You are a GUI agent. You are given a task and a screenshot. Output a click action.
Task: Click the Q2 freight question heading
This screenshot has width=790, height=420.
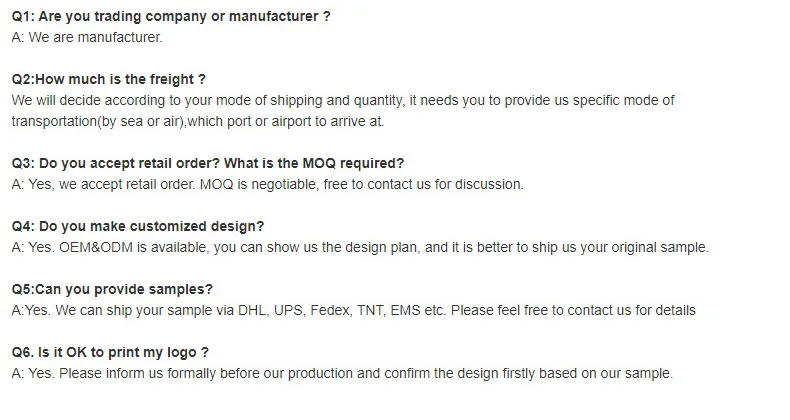tap(109, 79)
